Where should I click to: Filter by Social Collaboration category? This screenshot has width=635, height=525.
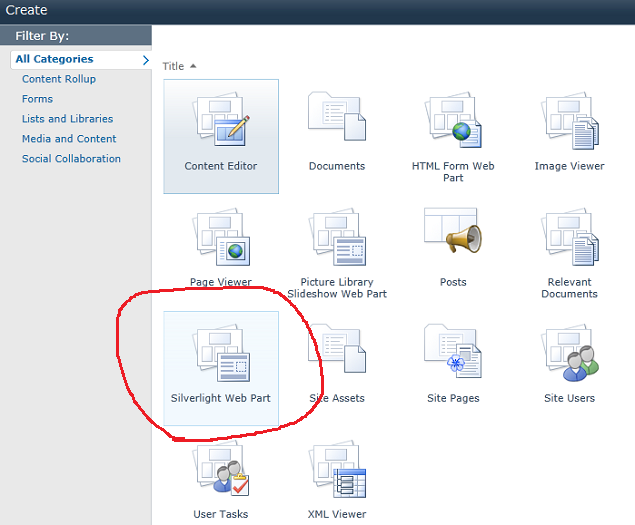click(x=71, y=158)
